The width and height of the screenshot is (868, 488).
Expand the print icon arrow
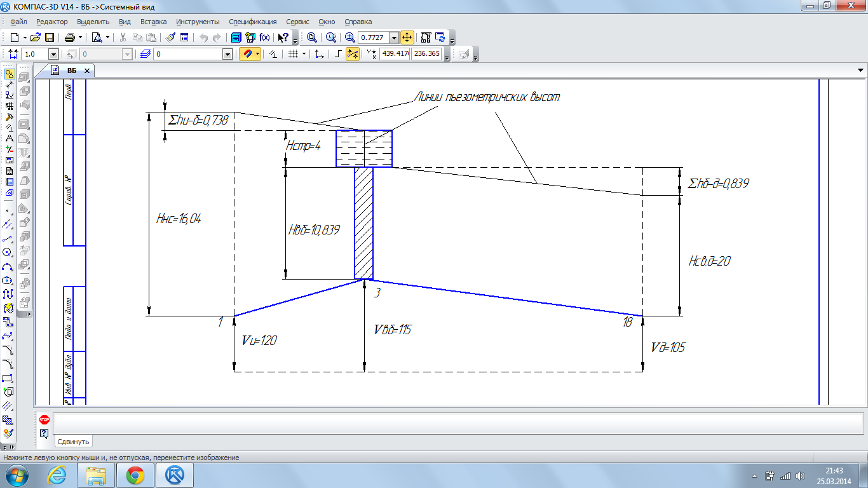coord(79,37)
